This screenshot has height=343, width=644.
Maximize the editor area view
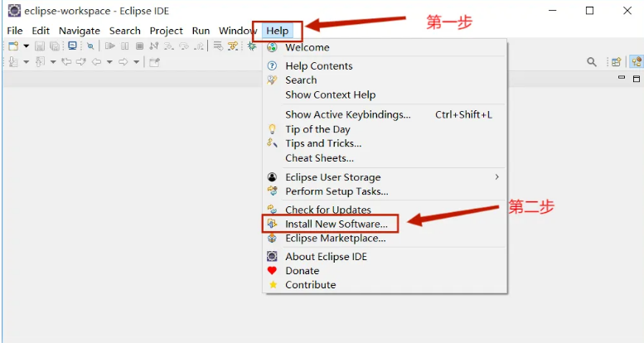[637, 79]
